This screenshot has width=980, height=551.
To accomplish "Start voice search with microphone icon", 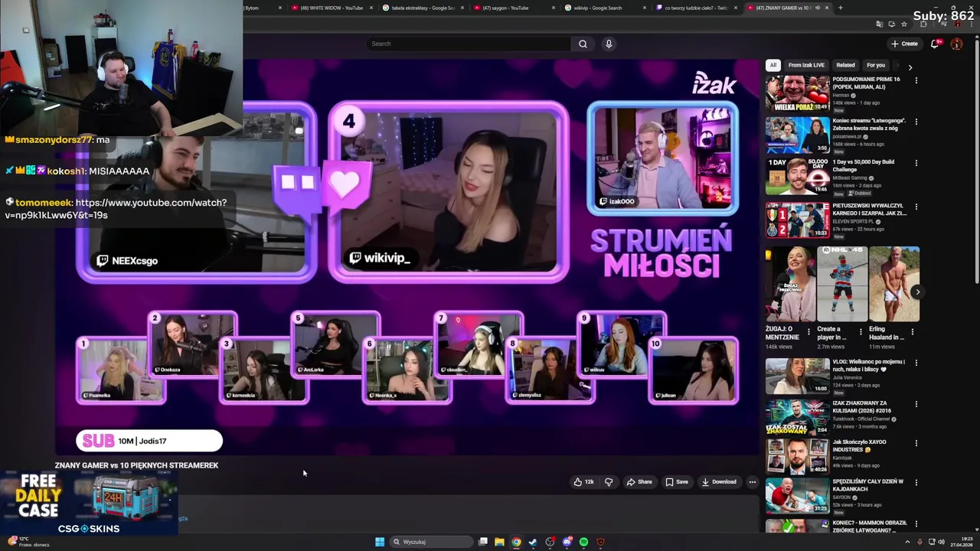I will coord(609,44).
